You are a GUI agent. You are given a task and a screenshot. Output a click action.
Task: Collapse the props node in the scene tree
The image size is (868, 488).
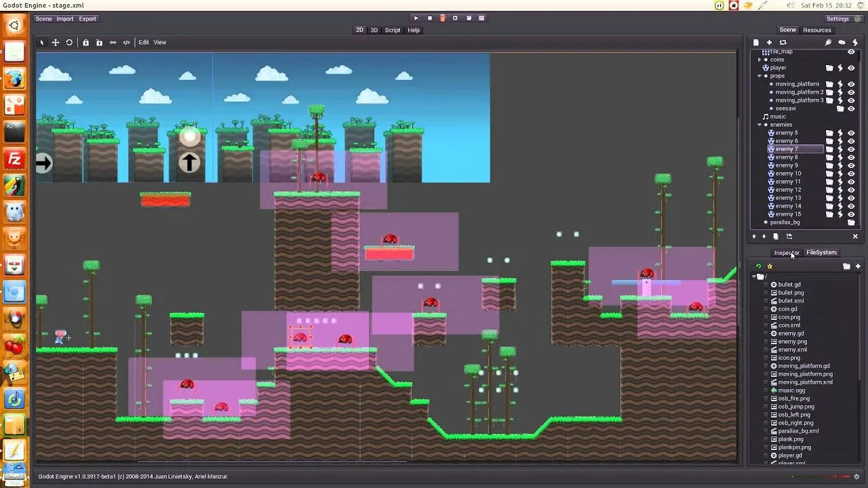(x=759, y=75)
